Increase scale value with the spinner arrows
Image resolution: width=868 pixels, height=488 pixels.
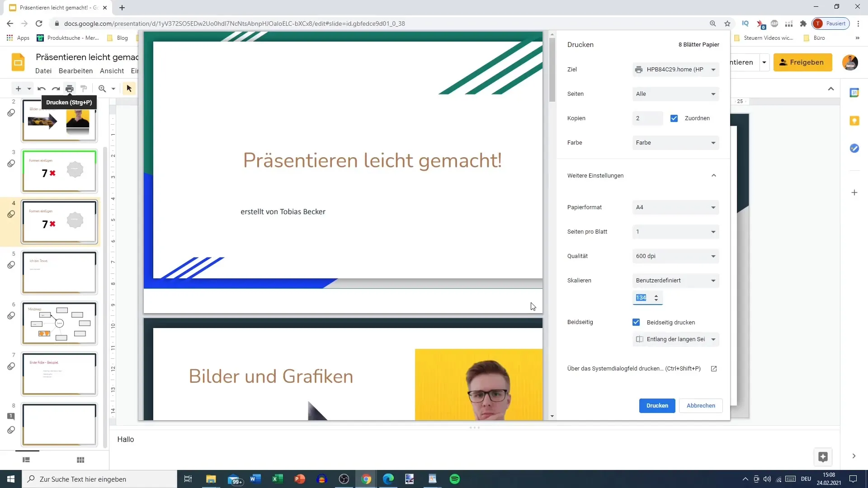tap(656, 296)
